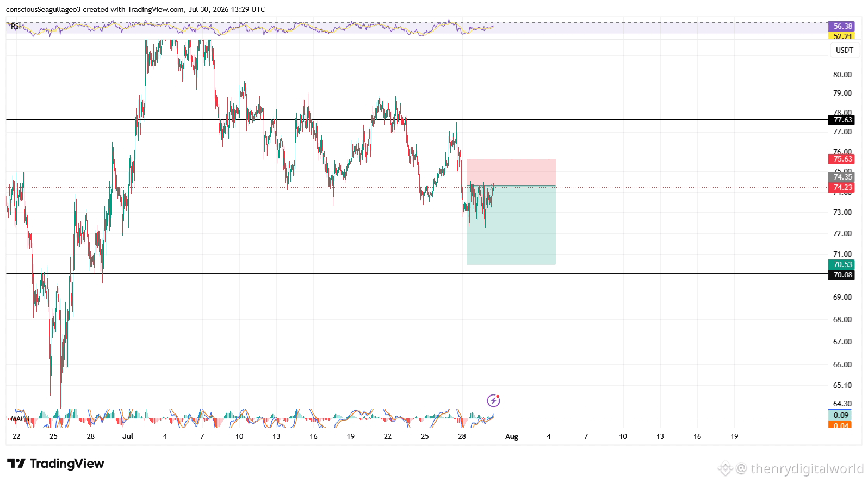Image resolution: width=868 pixels, height=482 pixels.
Task: Click the Aug label on the time axis
Action: (512, 436)
